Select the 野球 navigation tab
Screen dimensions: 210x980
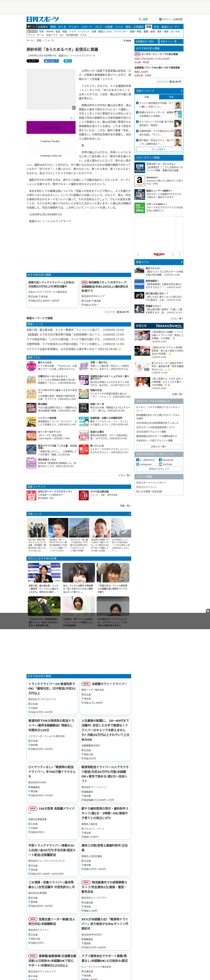[x=53, y=27]
